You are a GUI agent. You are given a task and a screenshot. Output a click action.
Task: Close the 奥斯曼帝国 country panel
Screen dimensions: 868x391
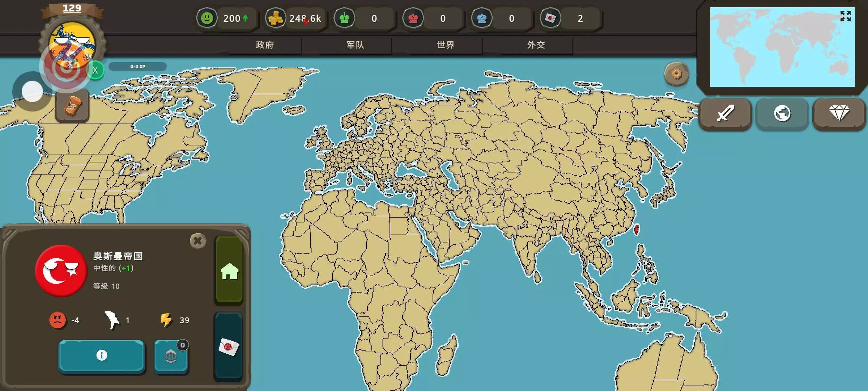coord(198,241)
